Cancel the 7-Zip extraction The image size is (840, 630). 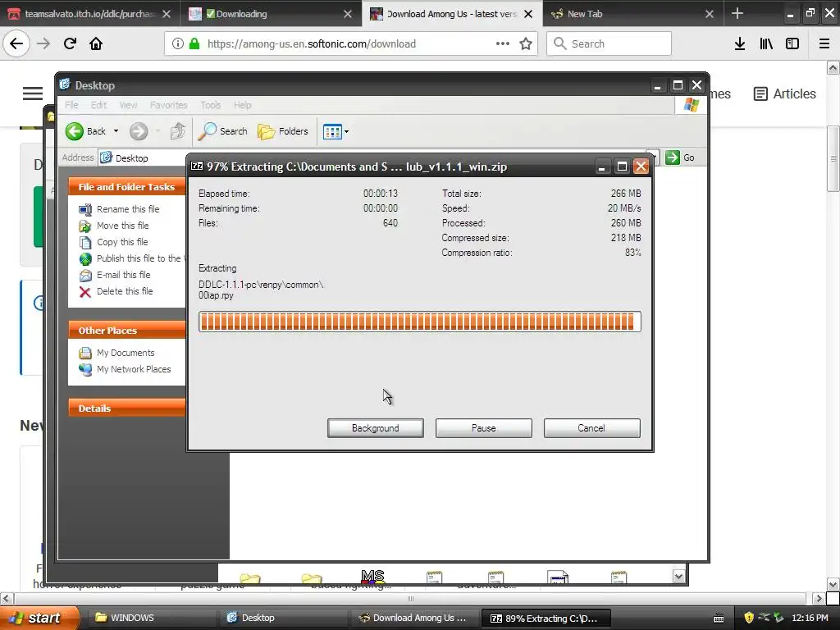[x=591, y=428]
